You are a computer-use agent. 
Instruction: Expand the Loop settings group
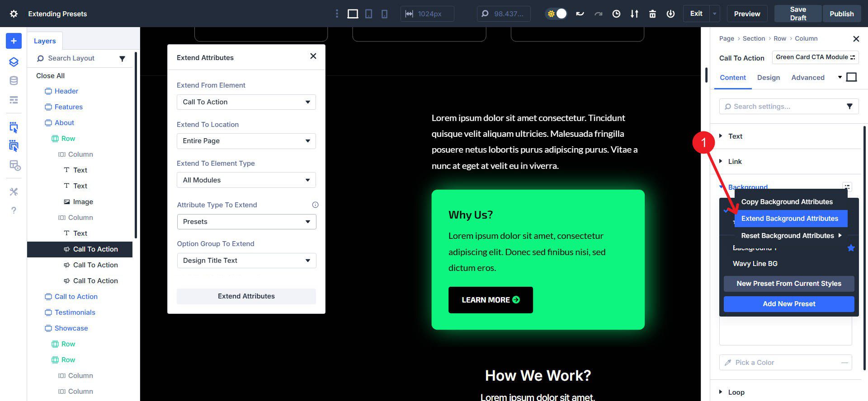tap(736, 392)
